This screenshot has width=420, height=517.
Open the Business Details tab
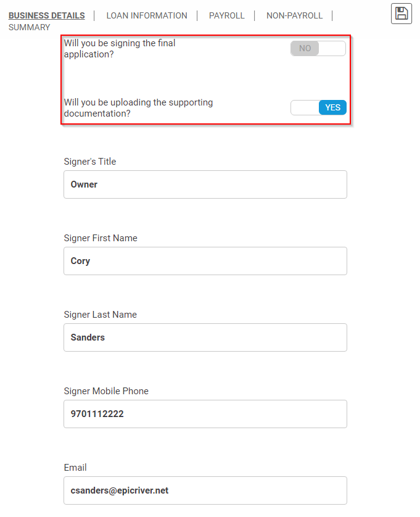point(46,15)
